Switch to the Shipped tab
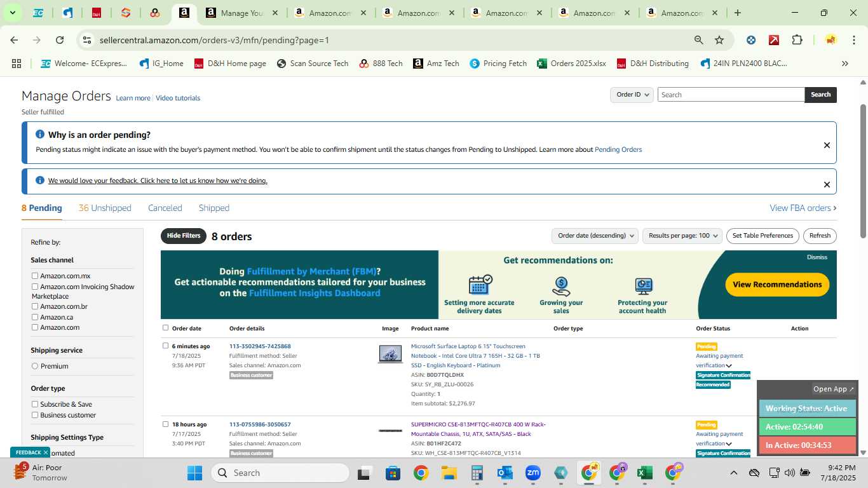Image resolution: width=868 pixels, height=488 pixels. coord(214,208)
